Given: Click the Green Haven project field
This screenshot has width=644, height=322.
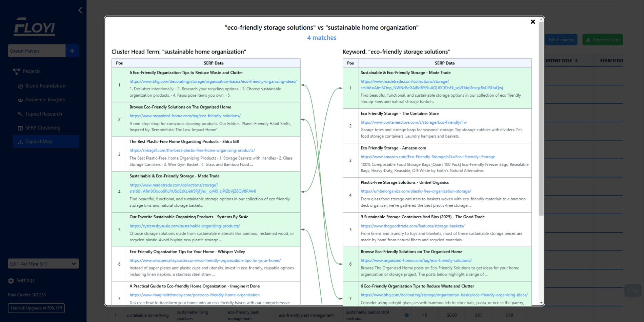Looking at the screenshot, I should [x=37, y=51].
